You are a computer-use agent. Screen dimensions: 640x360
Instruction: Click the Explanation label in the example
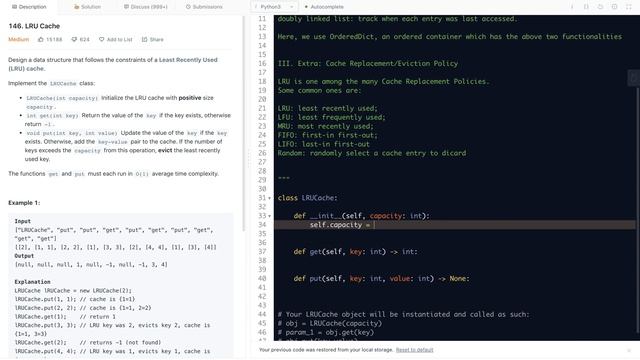[x=32, y=282]
